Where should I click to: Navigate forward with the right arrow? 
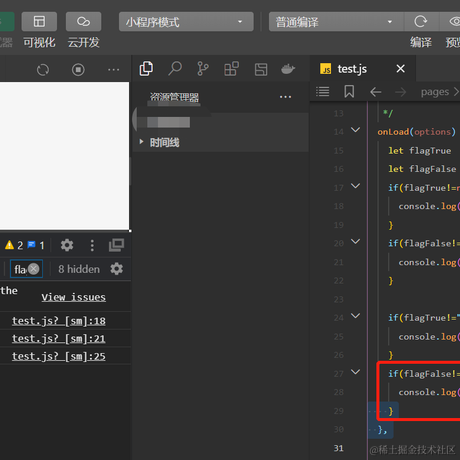pyautogui.click(x=400, y=92)
